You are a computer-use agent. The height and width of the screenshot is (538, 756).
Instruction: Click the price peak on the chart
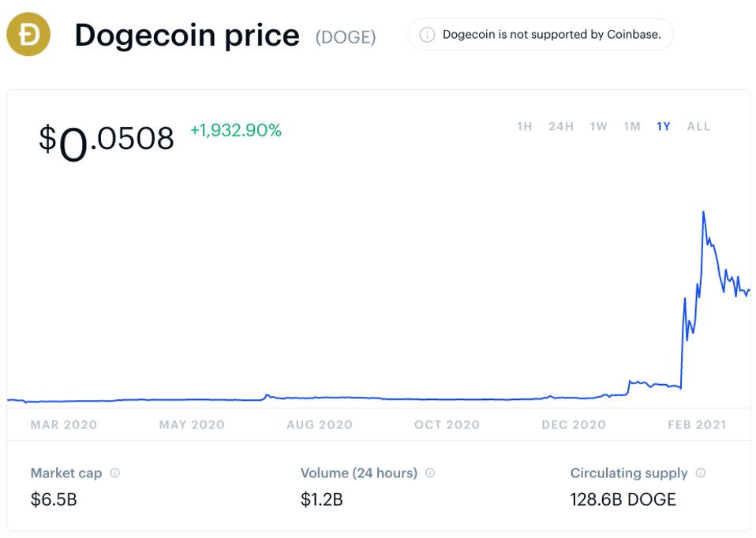702,212
